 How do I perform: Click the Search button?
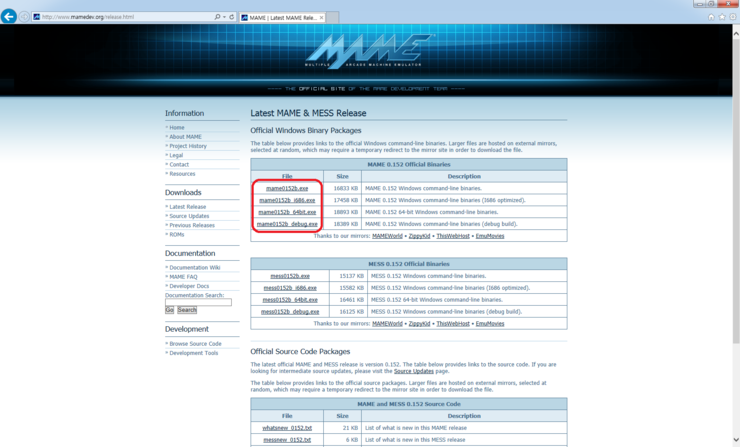point(187,310)
